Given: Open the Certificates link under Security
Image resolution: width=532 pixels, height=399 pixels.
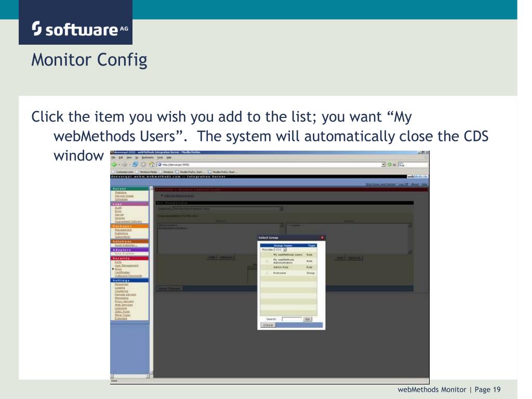Looking at the screenshot, I should 122,272.
